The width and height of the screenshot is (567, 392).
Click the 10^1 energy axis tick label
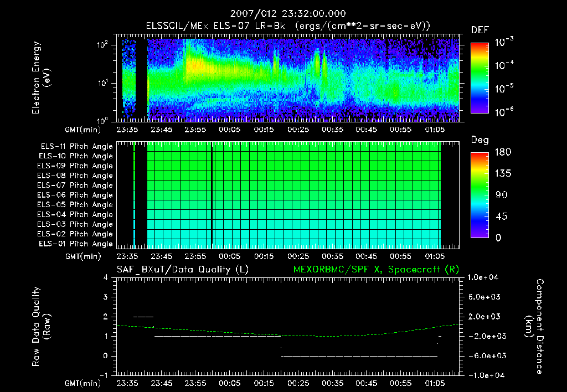102,83
